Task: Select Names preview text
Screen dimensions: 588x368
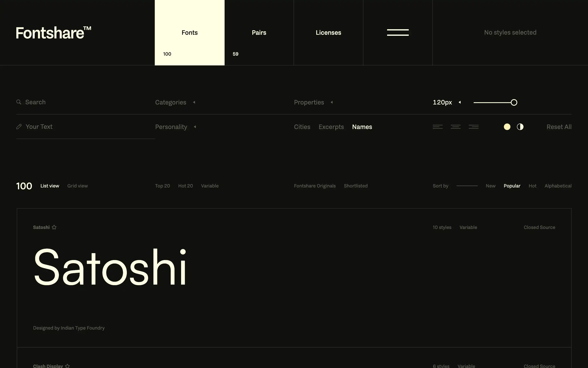Action: [362, 127]
